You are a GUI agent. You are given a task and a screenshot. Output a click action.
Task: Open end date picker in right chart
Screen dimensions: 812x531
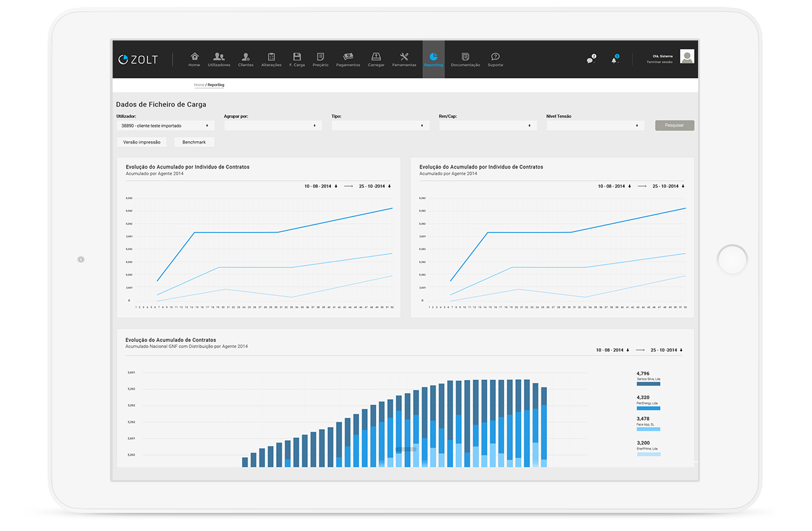click(x=669, y=186)
